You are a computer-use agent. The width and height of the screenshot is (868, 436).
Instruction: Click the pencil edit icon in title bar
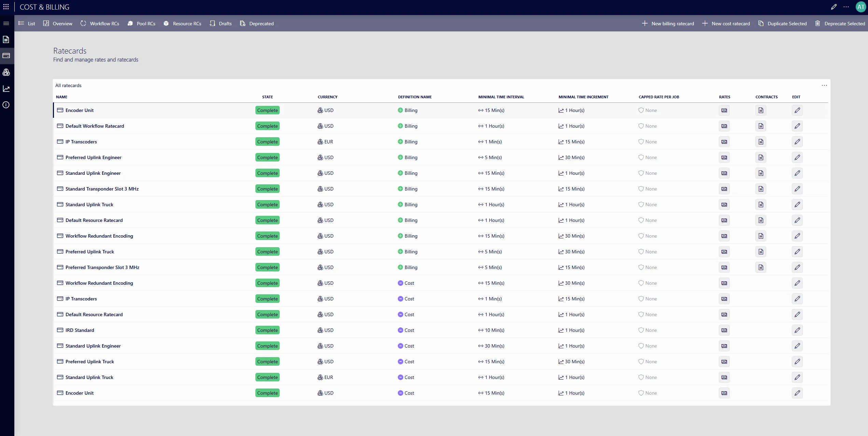coord(834,7)
